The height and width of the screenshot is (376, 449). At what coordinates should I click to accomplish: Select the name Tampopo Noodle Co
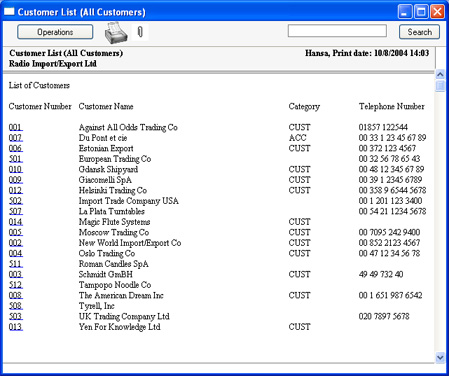click(115, 285)
